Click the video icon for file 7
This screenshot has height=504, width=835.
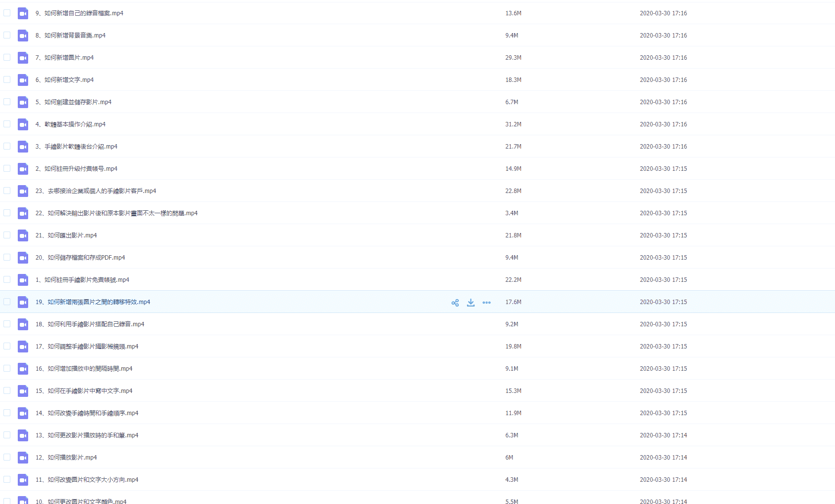pos(23,58)
